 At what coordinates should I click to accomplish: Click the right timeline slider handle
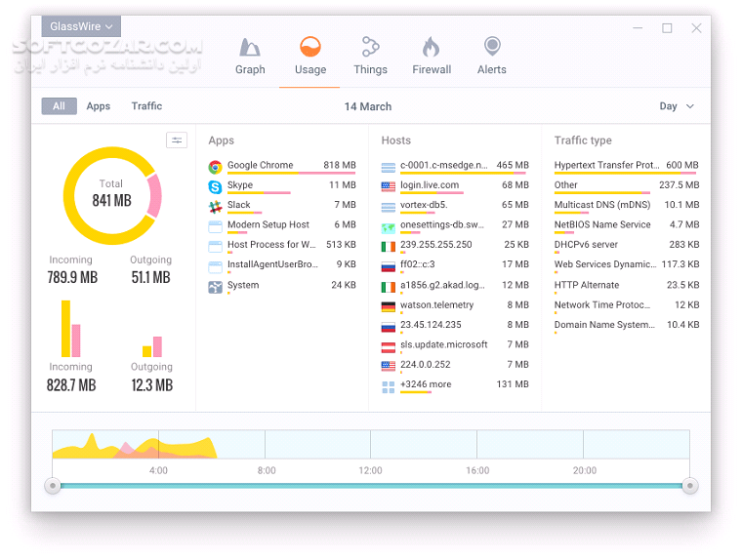[690, 486]
